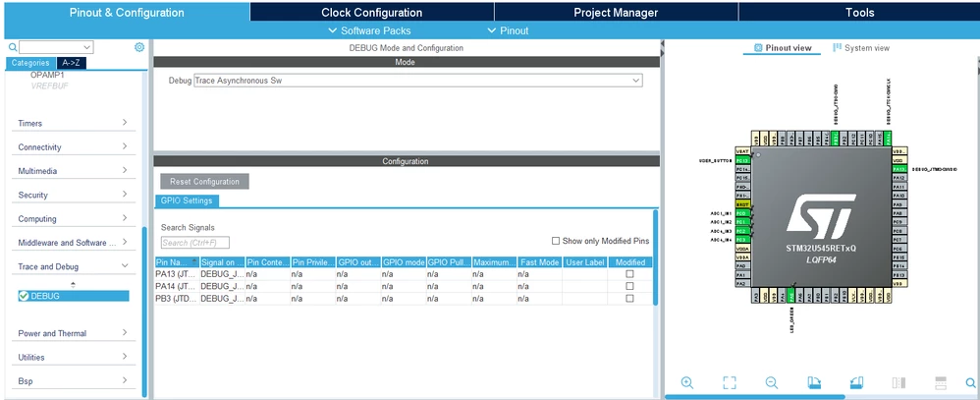Screen dimensions: 980x400
Task: Click the System view icon
Action: (837, 47)
